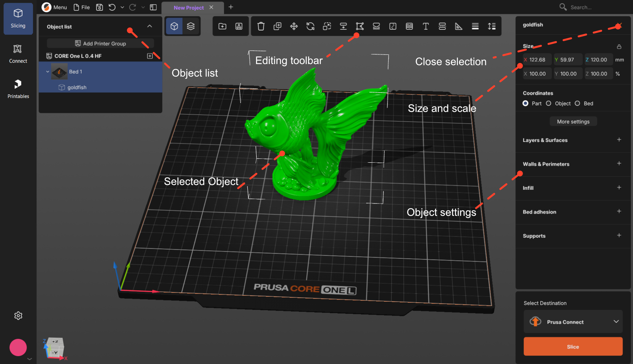633x364 pixels.
Task: Select the Move tool icon
Action: 294,26
